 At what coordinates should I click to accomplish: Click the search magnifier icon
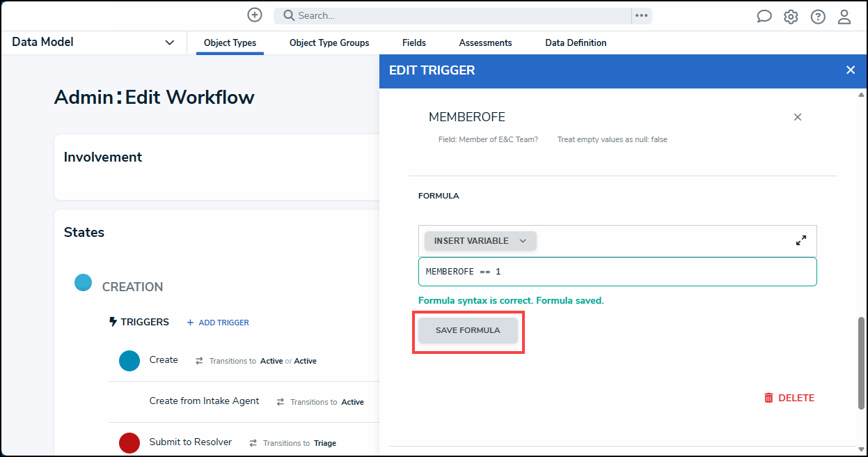289,15
